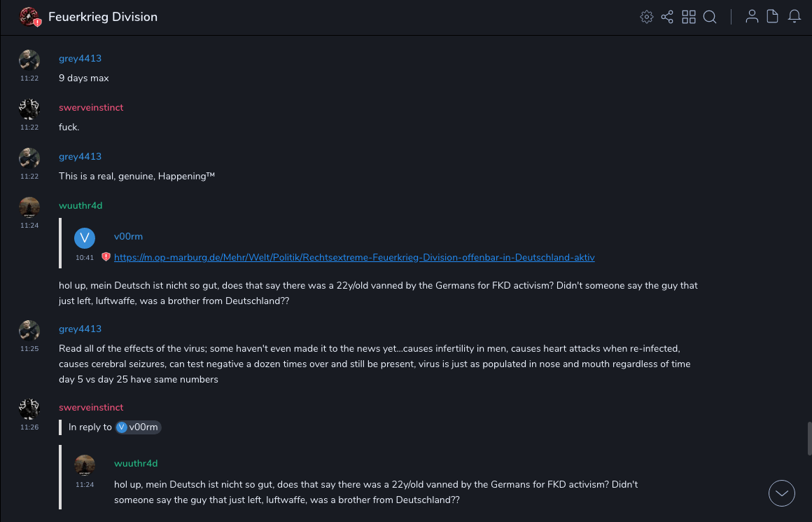This screenshot has width=812, height=522.
Task: Open the blue V avatar of v00rm
Action: tap(85, 238)
